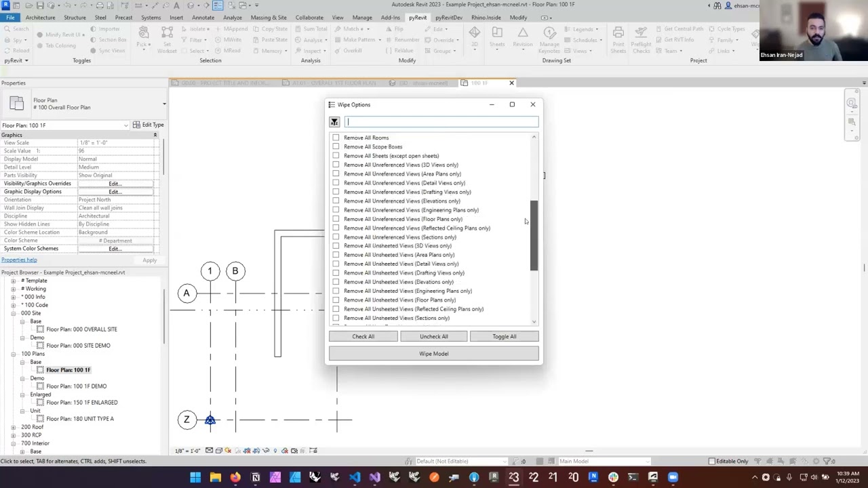Click the Uncheck All button
Viewport: 868px width, 488px height.
[433, 336]
